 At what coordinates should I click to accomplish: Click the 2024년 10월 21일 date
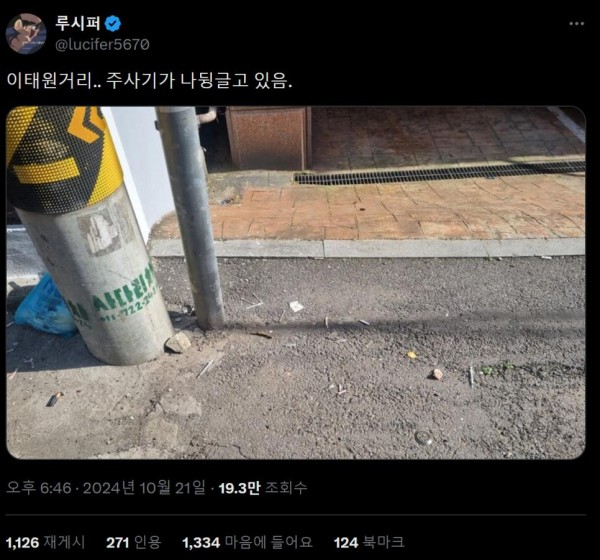pos(144,488)
